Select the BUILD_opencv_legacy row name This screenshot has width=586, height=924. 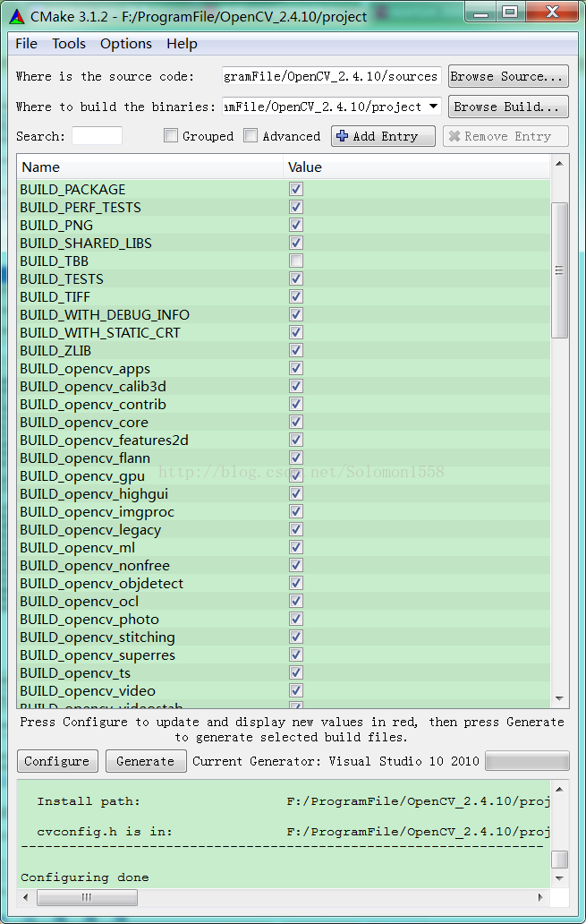[x=90, y=530]
